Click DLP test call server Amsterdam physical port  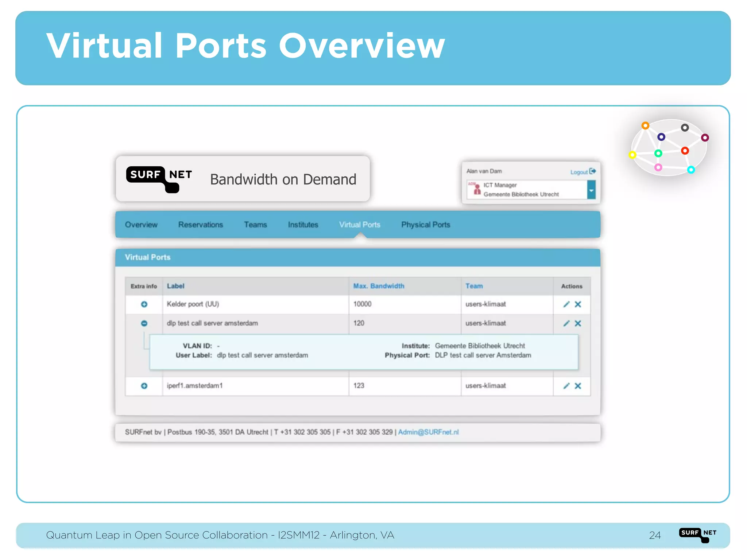(483, 355)
